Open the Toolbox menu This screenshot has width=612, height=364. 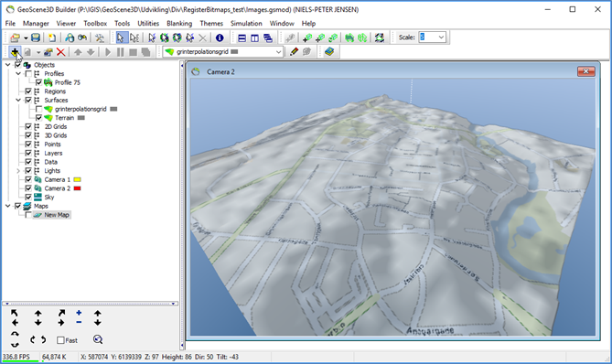pyautogui.click(x=95, y=24)
